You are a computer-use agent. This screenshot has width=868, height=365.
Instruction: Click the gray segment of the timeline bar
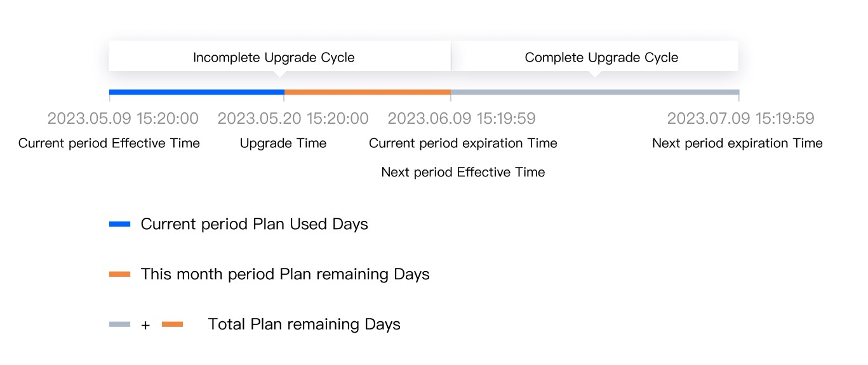[594, 93]
